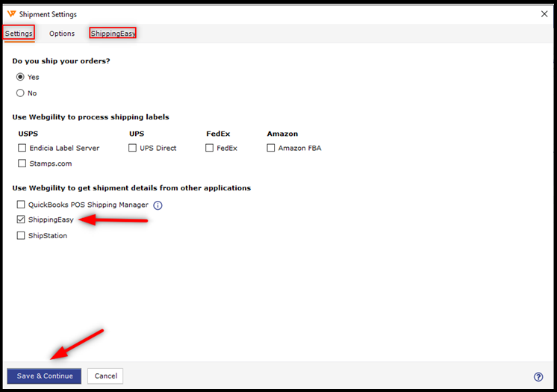The width and height of the screenshot is (557, 392).
Task: Check QuickBooks POS Shipping Manager
Action: click(21, 205)
